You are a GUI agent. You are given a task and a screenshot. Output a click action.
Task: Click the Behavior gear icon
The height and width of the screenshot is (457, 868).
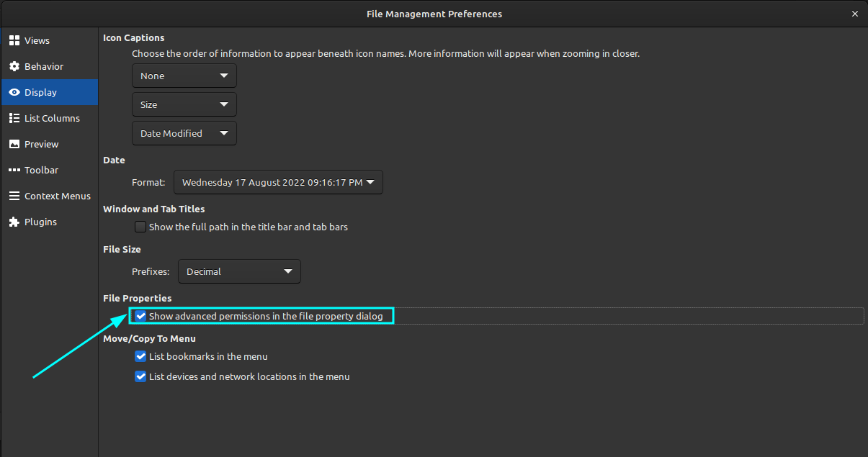pos(14,66)
